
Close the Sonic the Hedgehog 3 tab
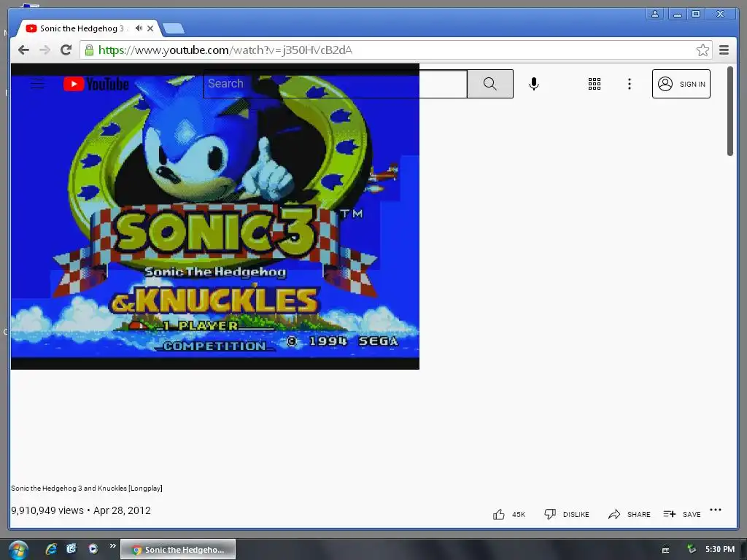click(150, 28)
